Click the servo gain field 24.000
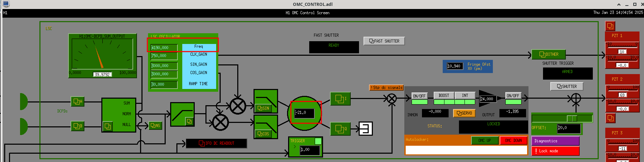The width and height of the screenshot is (644, 162). tap(488, 99)
